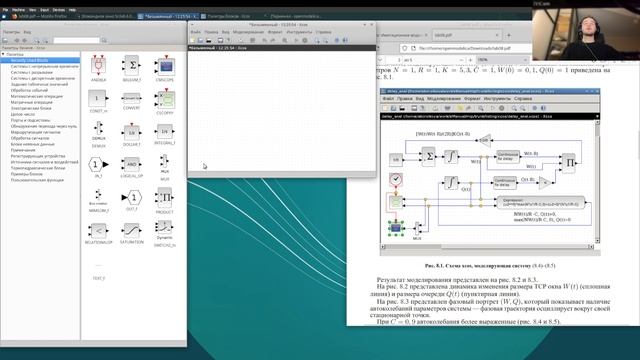The image size is (640, 360).
Task: Click the Firefox address bar URL
Action: 464,48
